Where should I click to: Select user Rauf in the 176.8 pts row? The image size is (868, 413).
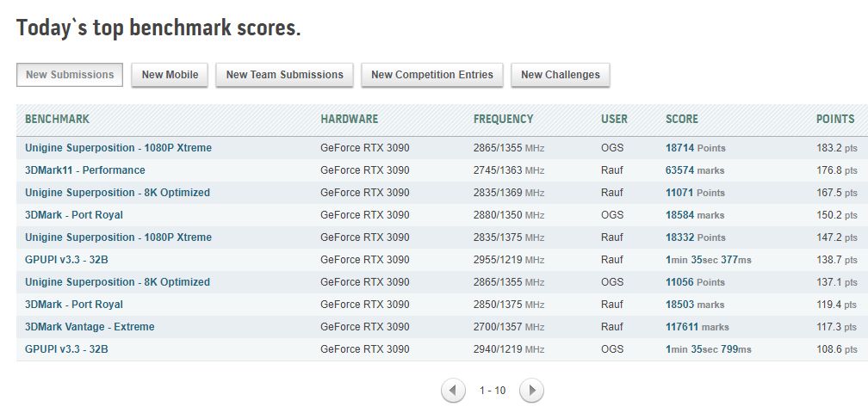coord(611,170)
